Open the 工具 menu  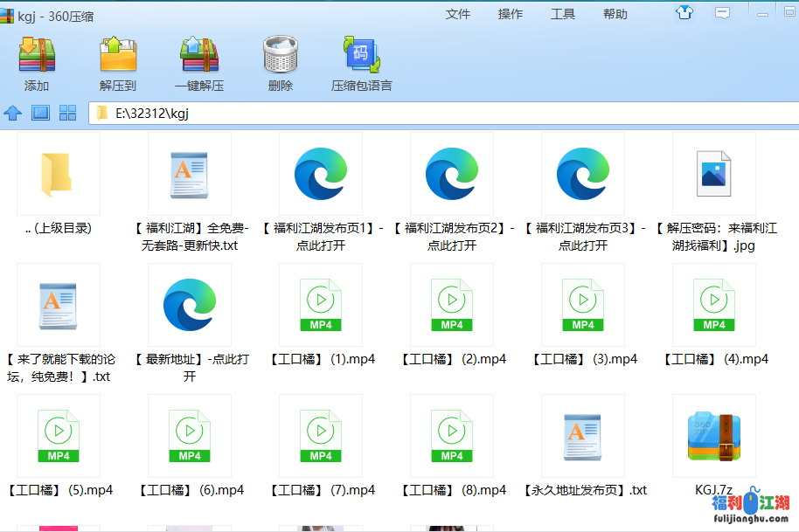click(563, 14)
